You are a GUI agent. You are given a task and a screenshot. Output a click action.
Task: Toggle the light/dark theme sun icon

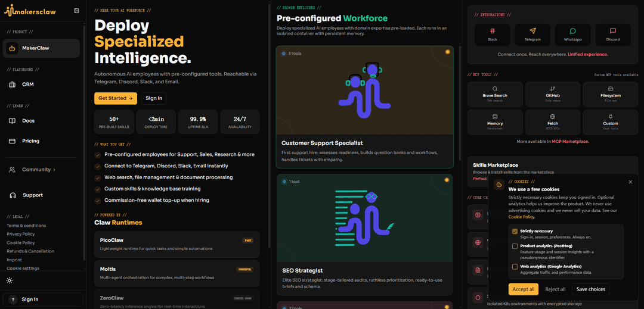coord(10,281)
